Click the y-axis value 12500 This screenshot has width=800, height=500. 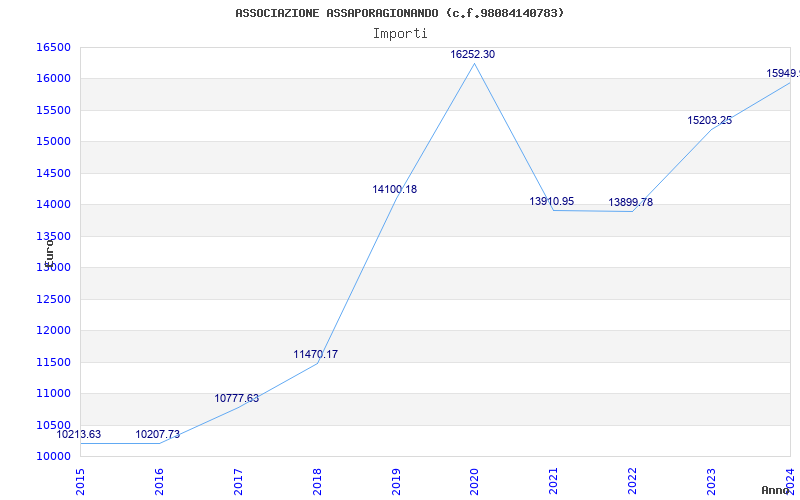(53, 299)
